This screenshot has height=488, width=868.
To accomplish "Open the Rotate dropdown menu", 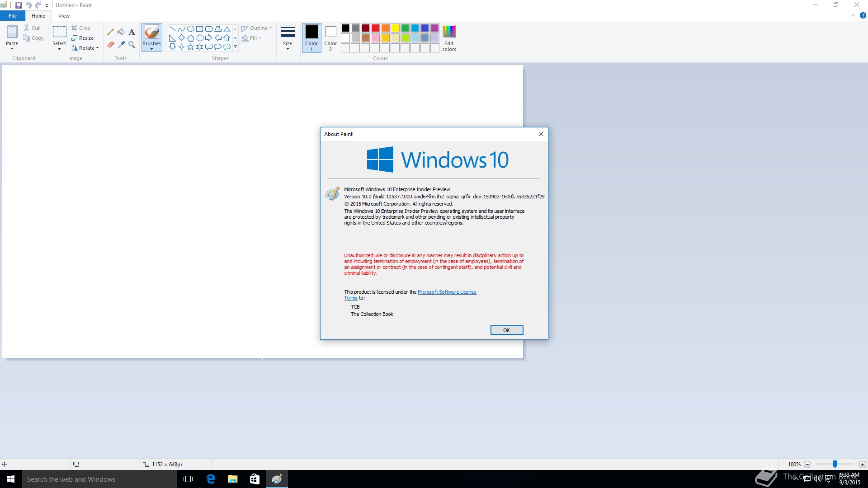I will 85,48.
